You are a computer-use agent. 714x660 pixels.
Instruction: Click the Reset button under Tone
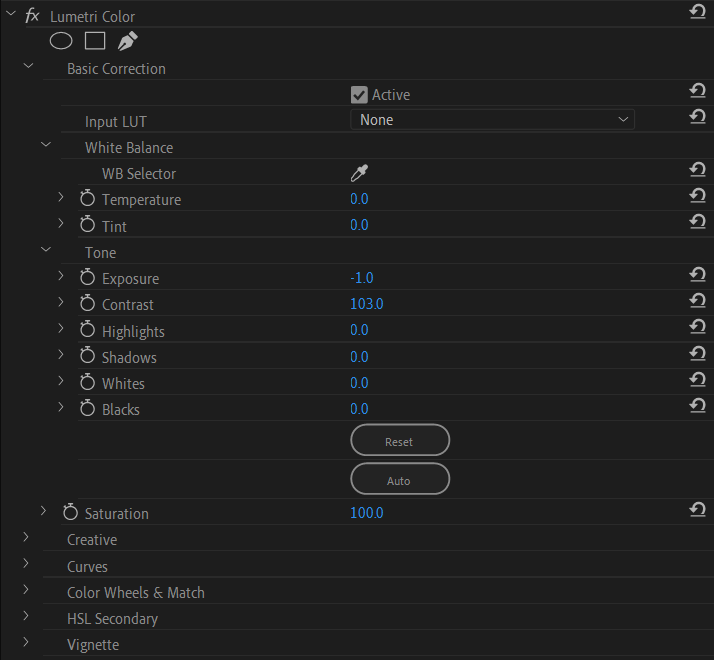400,440
